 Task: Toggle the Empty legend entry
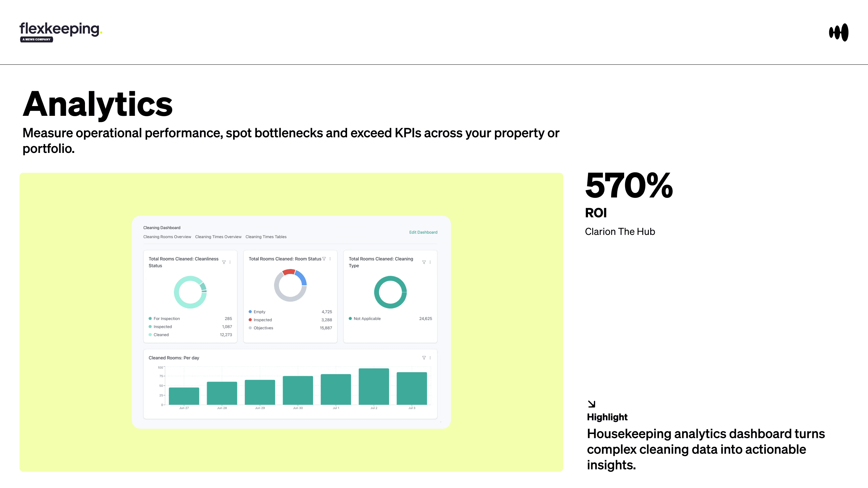tap(259, 312)
